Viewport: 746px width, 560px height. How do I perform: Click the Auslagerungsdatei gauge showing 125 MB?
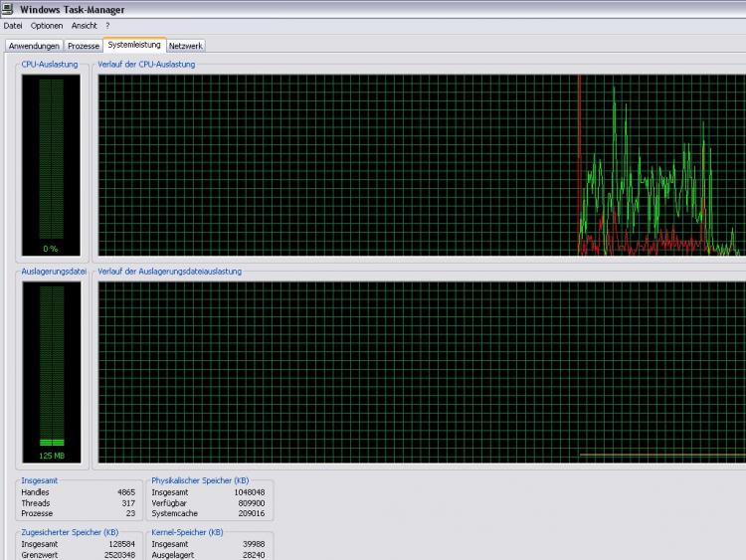pyautogui.click(x=52, y=372)
